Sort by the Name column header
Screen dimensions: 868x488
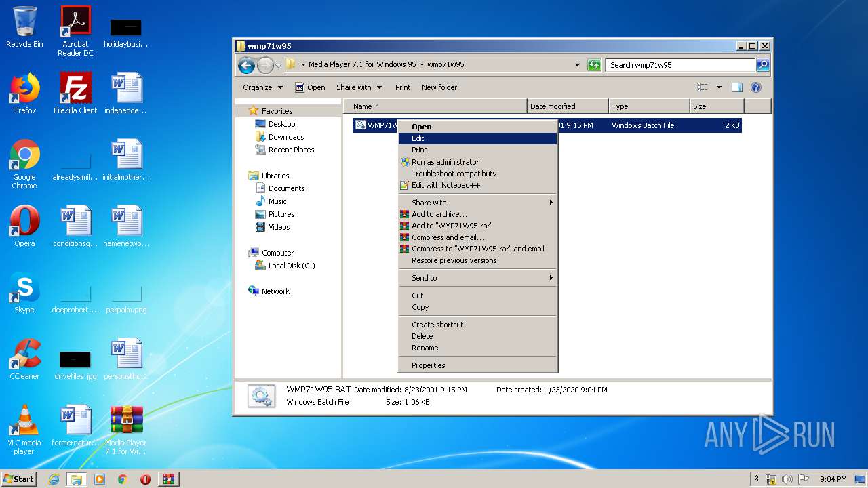(x=435, y=106)
